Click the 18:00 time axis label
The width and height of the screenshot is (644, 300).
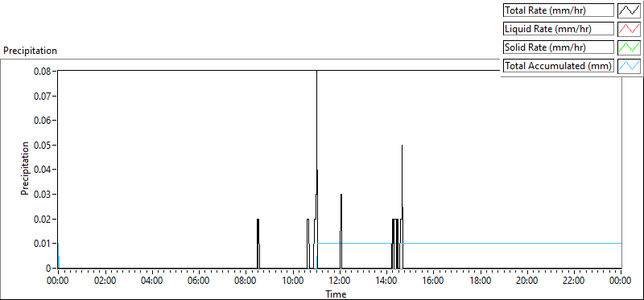pyautogui.click(x=480, y=281)
